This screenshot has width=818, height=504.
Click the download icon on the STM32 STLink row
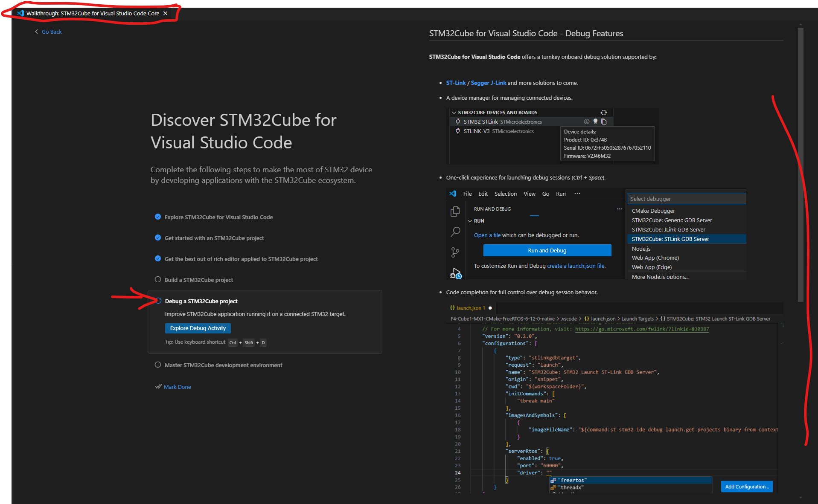pyautogui.click(x=587, y=122)
